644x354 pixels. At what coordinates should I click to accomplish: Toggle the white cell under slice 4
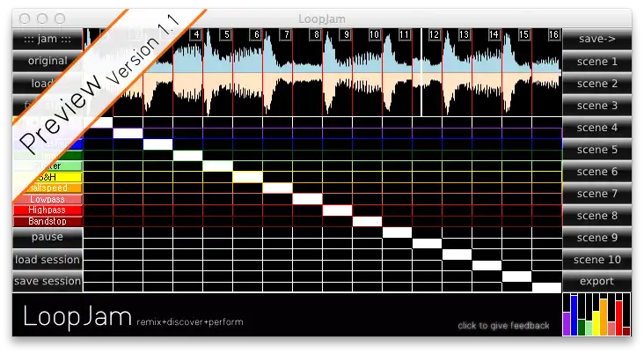point(187,155)
